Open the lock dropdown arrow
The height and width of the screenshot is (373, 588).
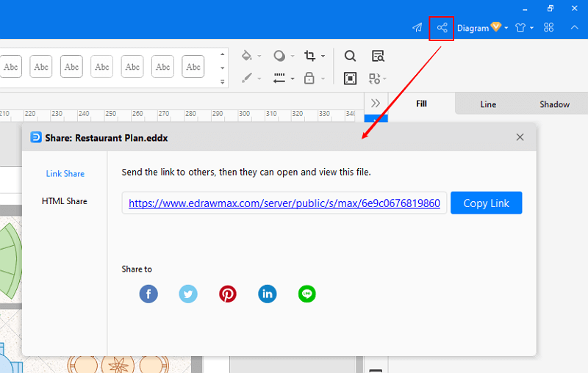point(323,79)
